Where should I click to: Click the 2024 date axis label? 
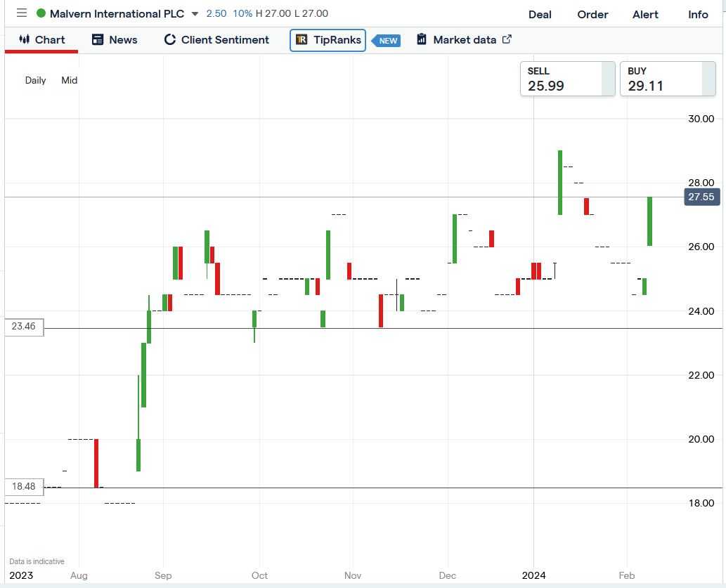[x=534, y=575]
